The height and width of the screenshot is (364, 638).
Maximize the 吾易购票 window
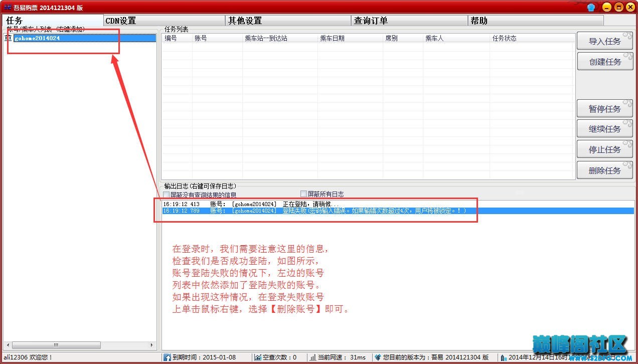[618, 7]
